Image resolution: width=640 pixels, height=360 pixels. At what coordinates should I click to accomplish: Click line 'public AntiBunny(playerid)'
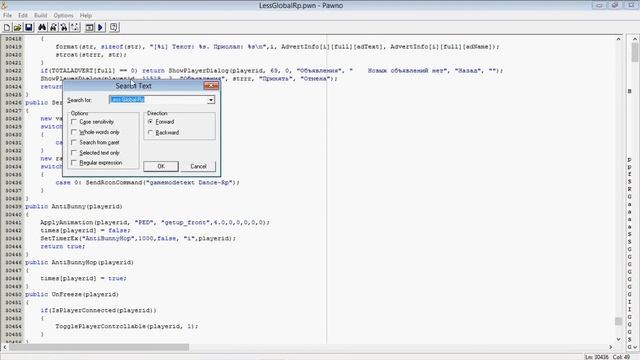74,207
